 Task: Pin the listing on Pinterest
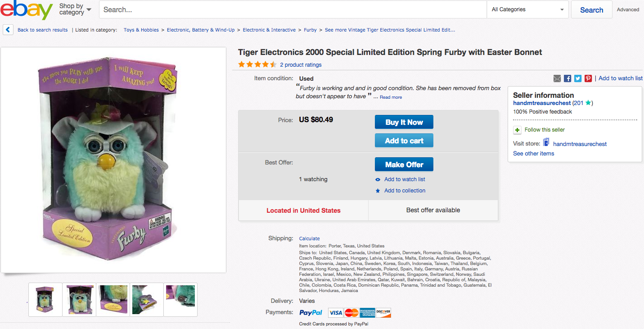click(588, 78)
